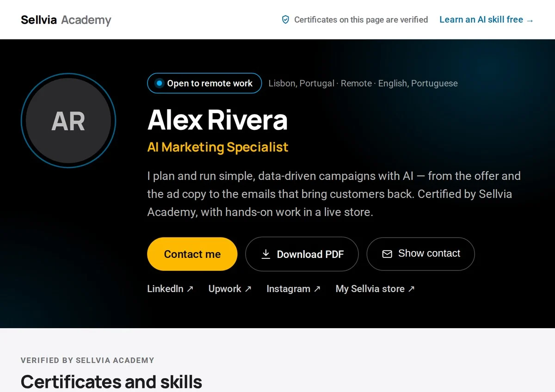
Task: Click the Alex Rivera name heading
Action: click(217, 120)
